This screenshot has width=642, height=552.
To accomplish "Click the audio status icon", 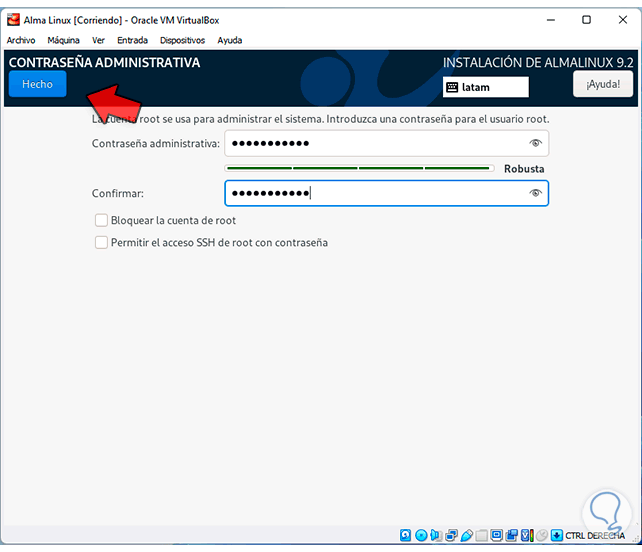I will (x=436, y=535).
